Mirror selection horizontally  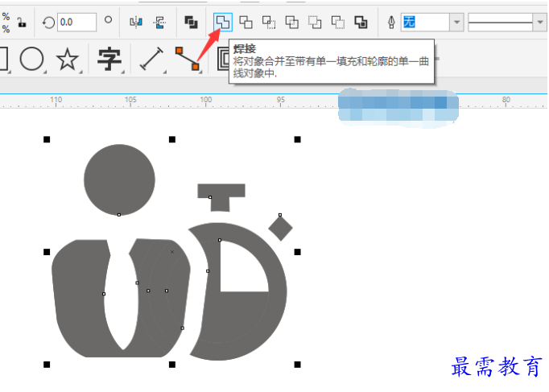click(x=136, y=23)
